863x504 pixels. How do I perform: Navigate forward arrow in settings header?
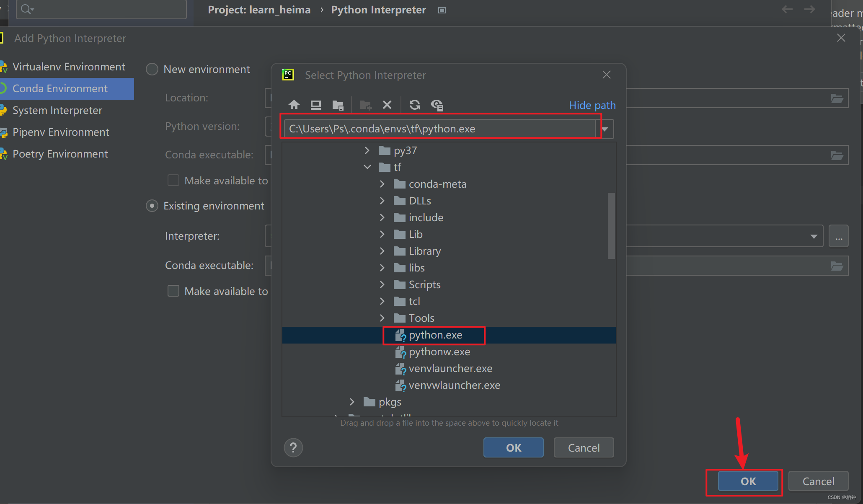pyautogui.click(x=810, y=9)
